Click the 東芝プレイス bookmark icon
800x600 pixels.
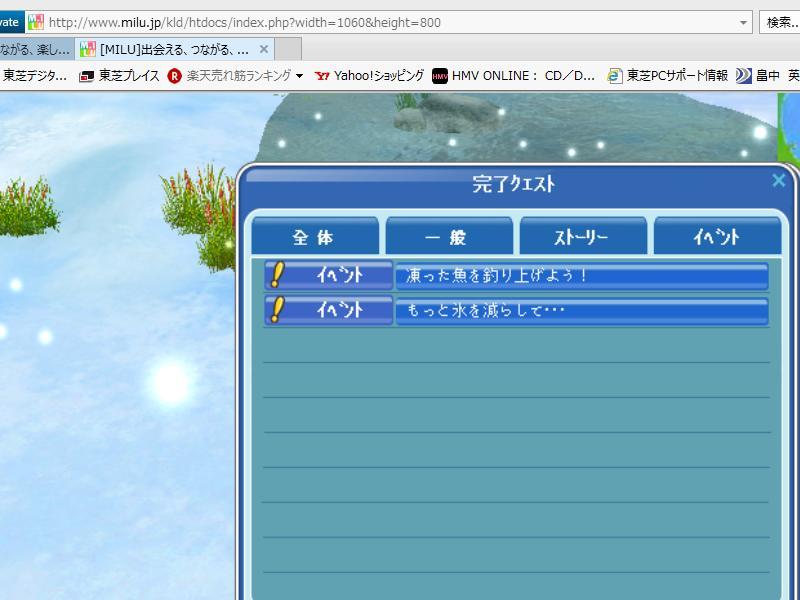(x=87, y=77)
